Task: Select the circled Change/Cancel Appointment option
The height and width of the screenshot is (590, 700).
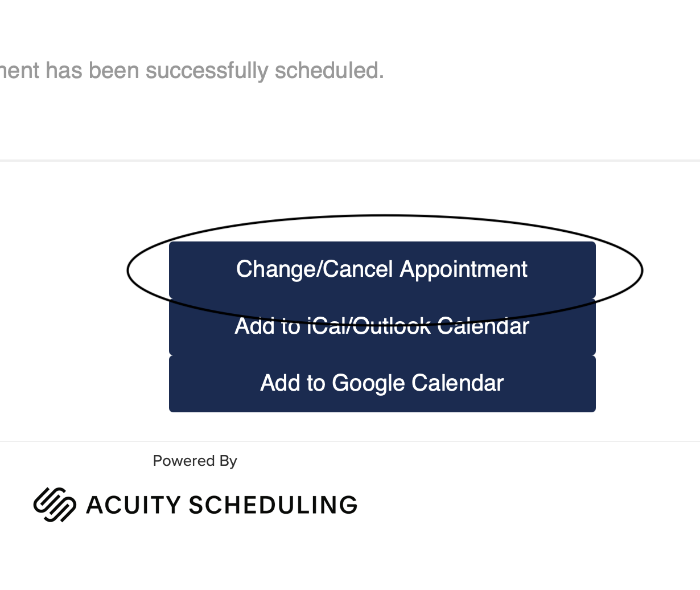Action: (382, 269)
